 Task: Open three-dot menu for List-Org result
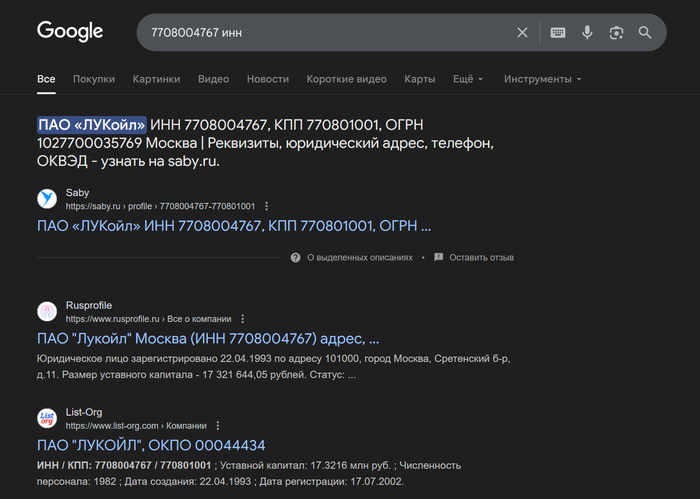(217, 425)
